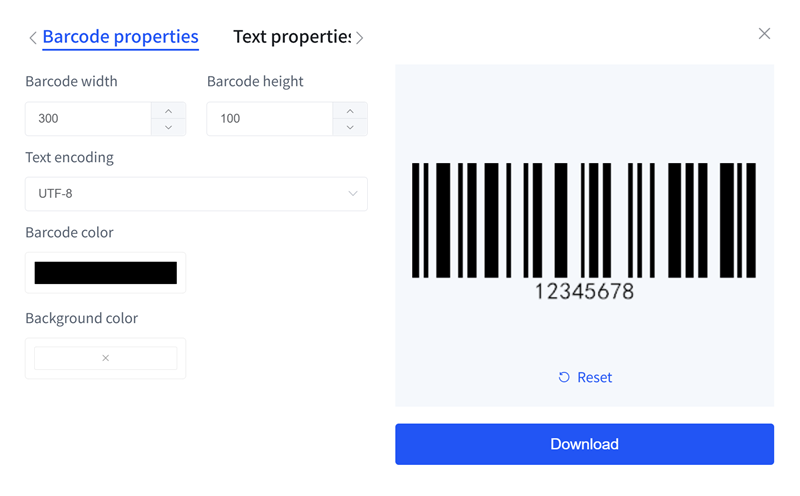Image resolution: width=800 pixels, height=496 pixels.
Task: Clear background color with the X
Action: pyautogui.click(x=105, y=358)
